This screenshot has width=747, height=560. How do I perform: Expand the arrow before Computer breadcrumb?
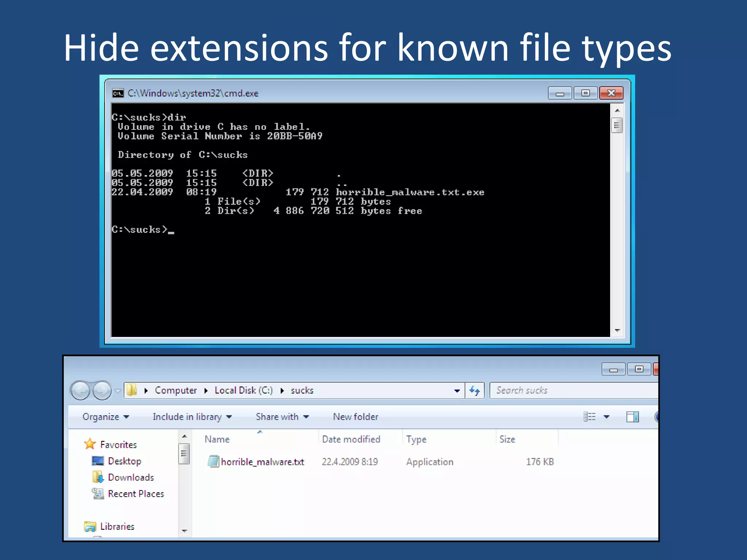click(146, 391)
